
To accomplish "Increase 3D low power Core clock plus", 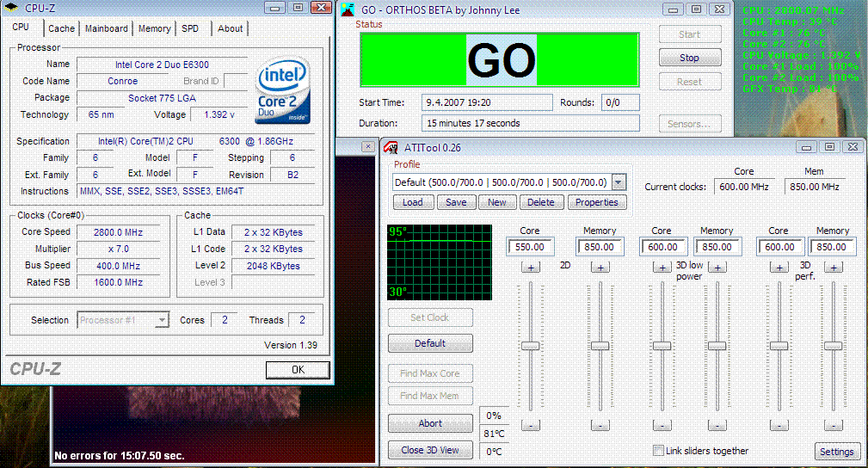I will pyautogui.click(x=662, y=268).
